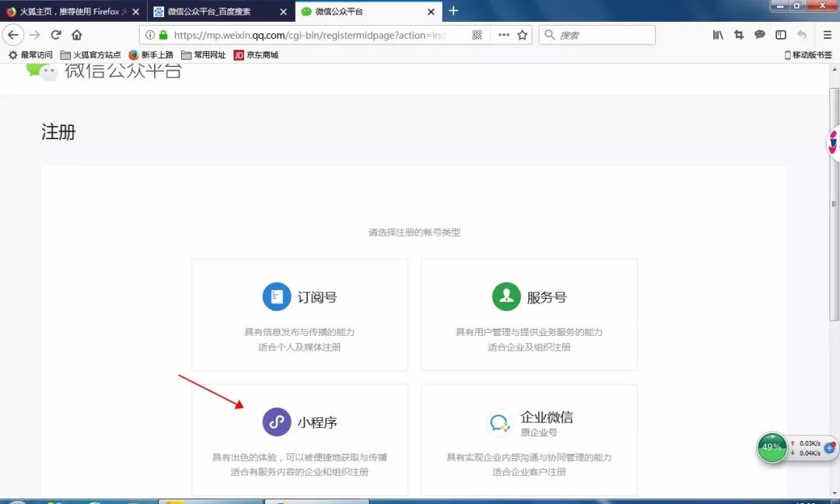Click the vertical scrollbar thumb
Screen dimensions: 840x504
(x=835, y=204)
